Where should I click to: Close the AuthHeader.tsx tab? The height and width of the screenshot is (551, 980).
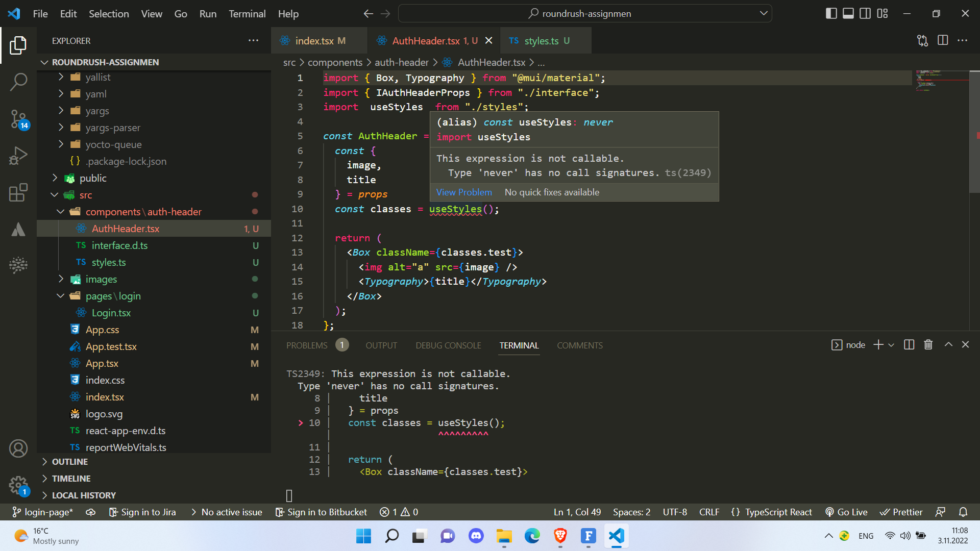point(488,40)
